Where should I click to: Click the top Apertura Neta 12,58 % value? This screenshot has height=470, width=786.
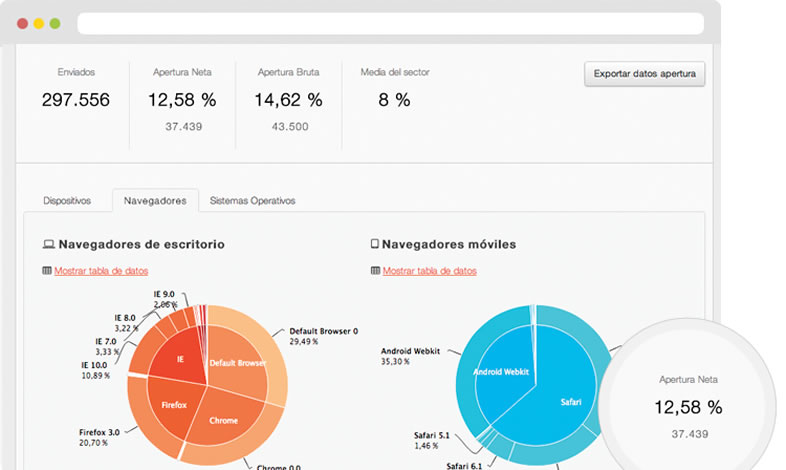(x=182, y=100)
